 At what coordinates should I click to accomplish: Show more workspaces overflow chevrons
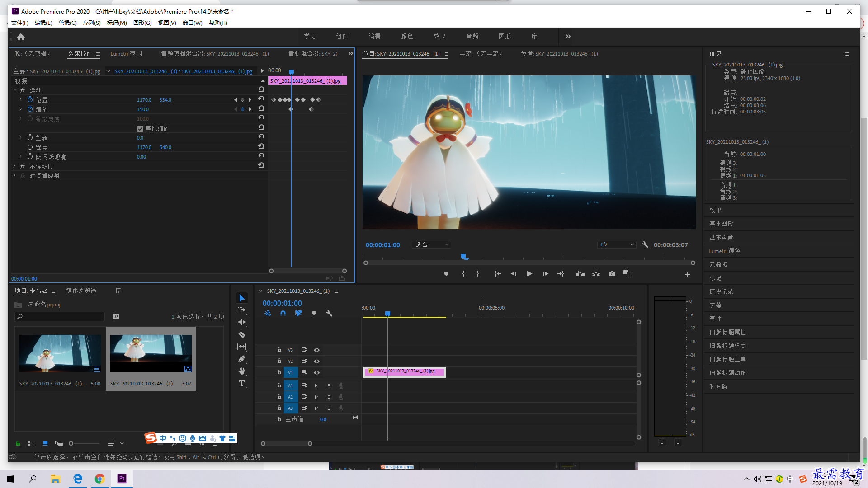coord(568,36)
